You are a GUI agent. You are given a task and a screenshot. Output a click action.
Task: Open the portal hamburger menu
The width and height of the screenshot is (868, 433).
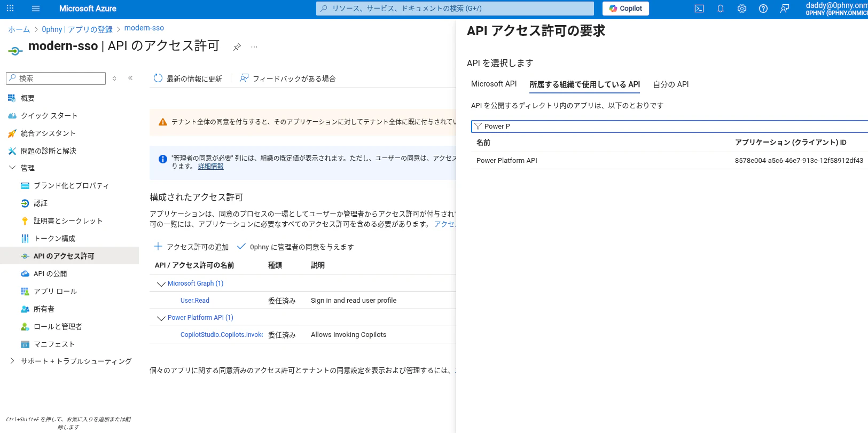click(36, 9)
